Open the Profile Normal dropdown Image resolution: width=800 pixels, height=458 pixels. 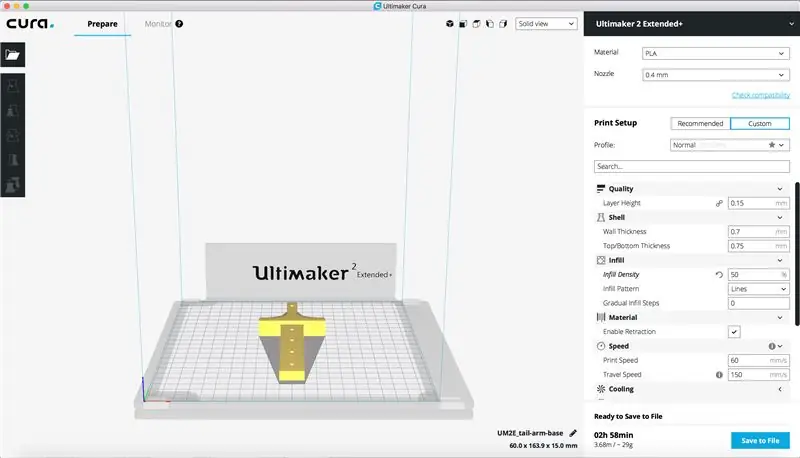(730, 145)
